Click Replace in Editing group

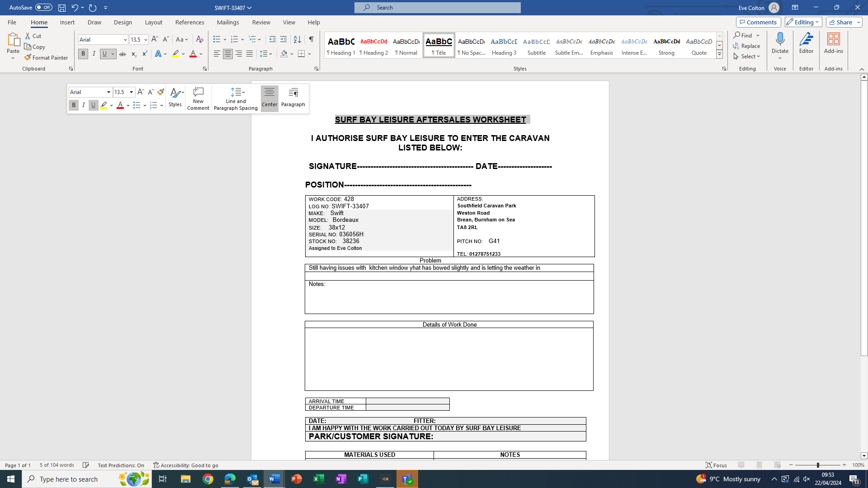pos(747,46)
